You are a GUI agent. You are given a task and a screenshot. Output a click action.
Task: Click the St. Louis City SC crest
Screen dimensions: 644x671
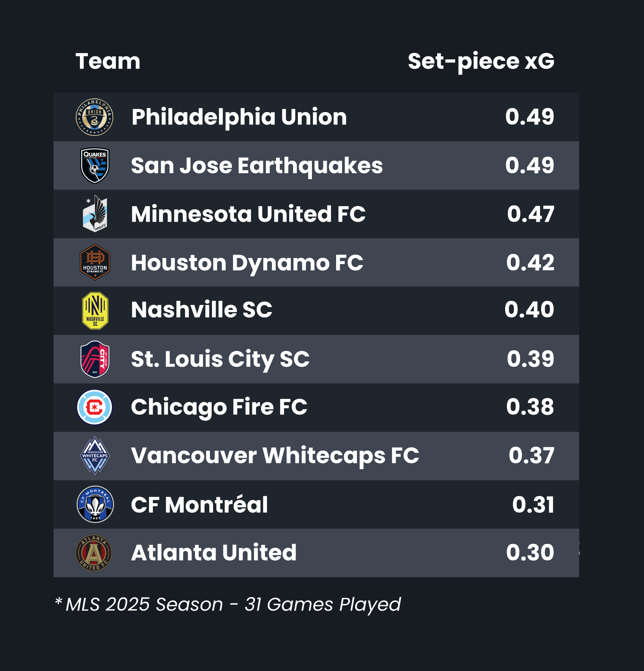[95, 359]
